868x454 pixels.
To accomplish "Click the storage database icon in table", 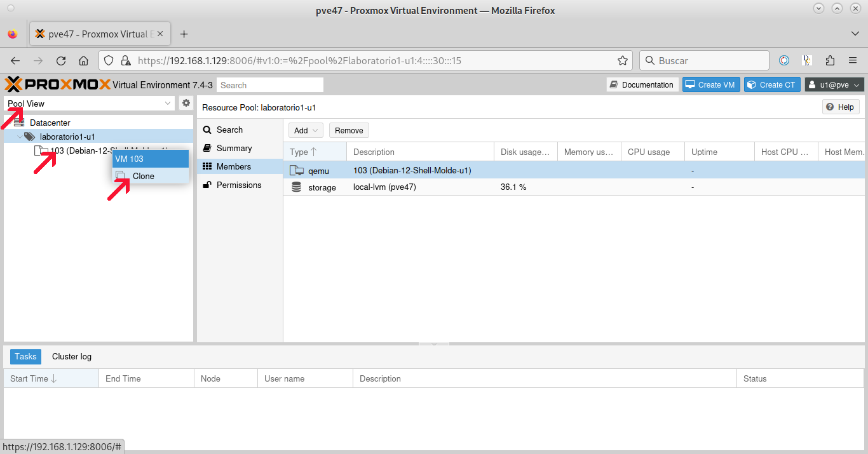I will pos(297,187).
